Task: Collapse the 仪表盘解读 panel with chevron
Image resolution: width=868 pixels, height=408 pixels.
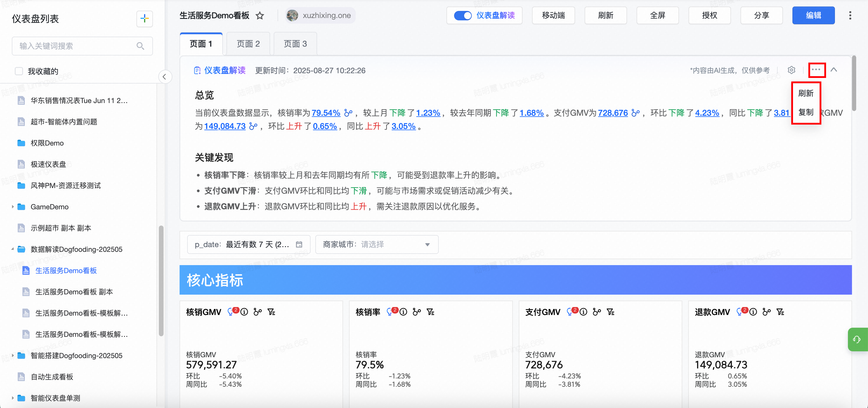Action: [x=834, y=70]
